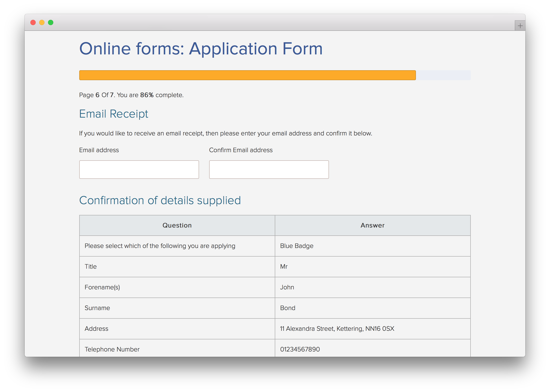Click the Online forms: Application Form heading

tap(201, 49)
